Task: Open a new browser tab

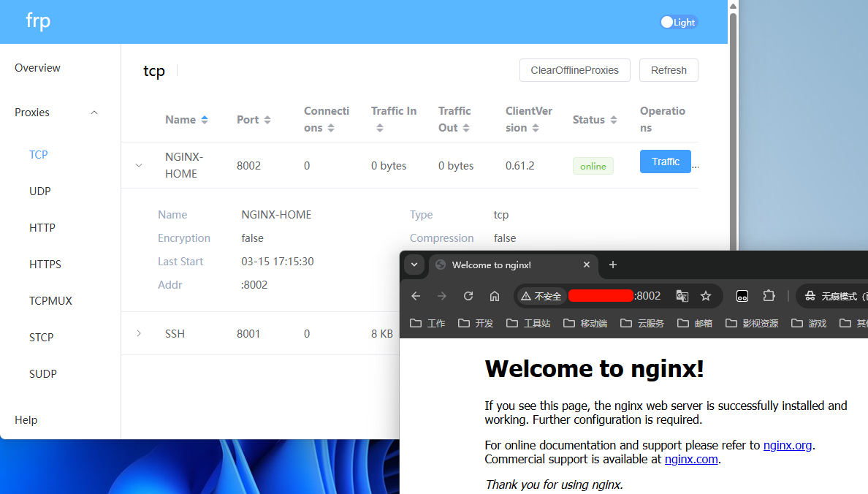Action: pyautogui.click(x=613, y=265)
